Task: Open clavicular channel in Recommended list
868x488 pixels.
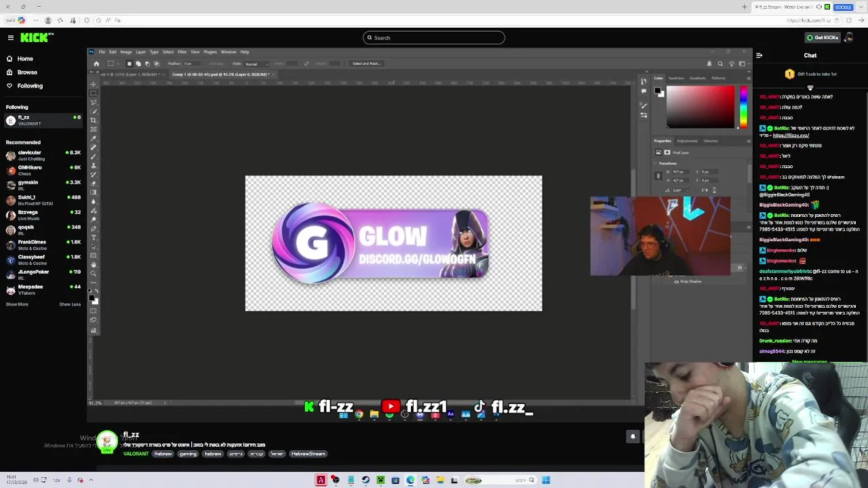Action: click(x=43, y=155)
